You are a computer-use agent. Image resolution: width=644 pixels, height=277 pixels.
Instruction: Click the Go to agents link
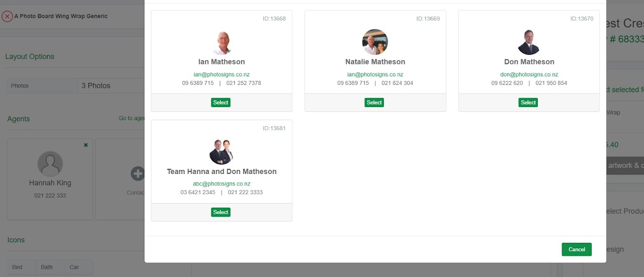pos(132,118)
